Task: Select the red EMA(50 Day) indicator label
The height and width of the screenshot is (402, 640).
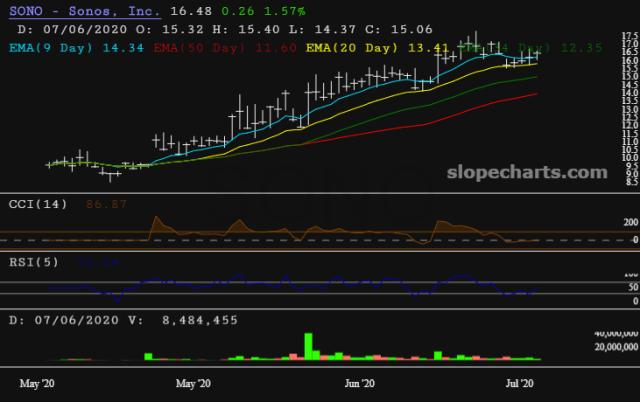Action: coord(195,47)
